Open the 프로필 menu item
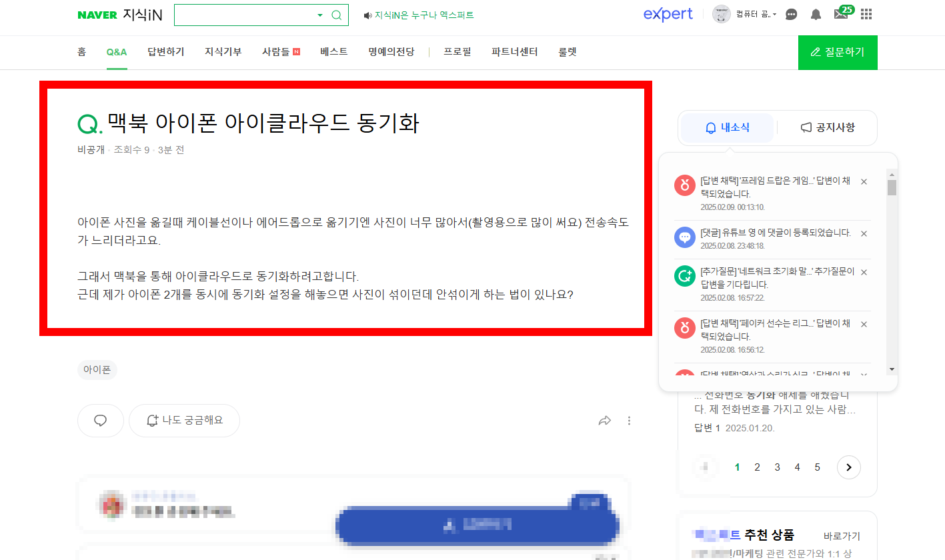Image resolution: width=945 pixels, height=560 pixels. pos(457,51)
